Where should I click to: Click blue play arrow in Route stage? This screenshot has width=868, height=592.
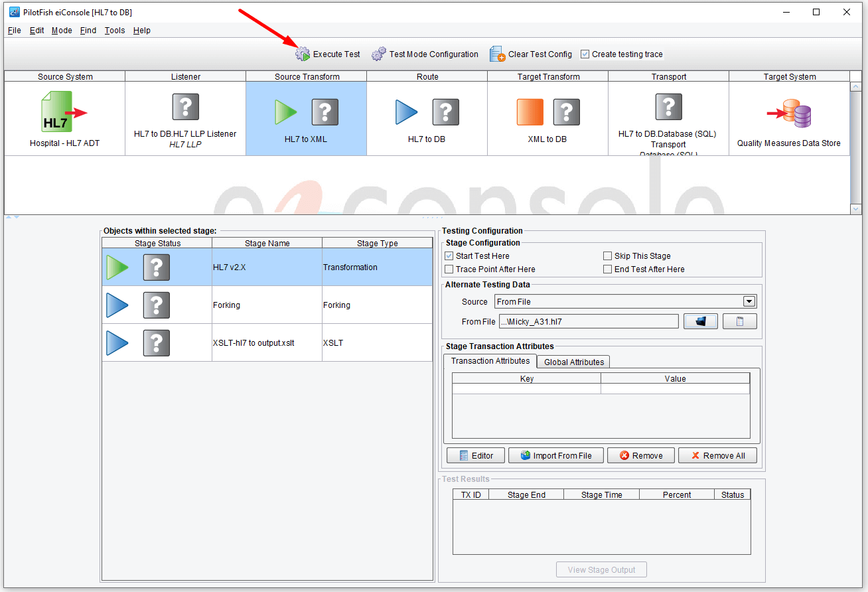click(407, 112)
